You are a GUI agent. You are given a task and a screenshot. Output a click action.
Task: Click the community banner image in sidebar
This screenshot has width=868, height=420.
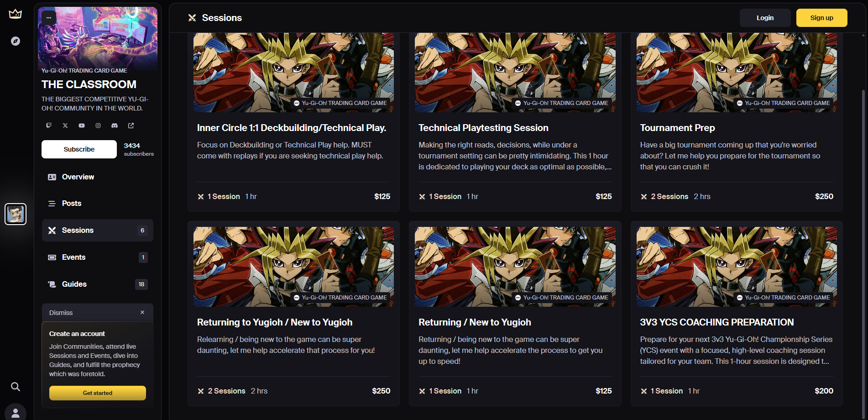pyautogui.click(x=98, y=38)
